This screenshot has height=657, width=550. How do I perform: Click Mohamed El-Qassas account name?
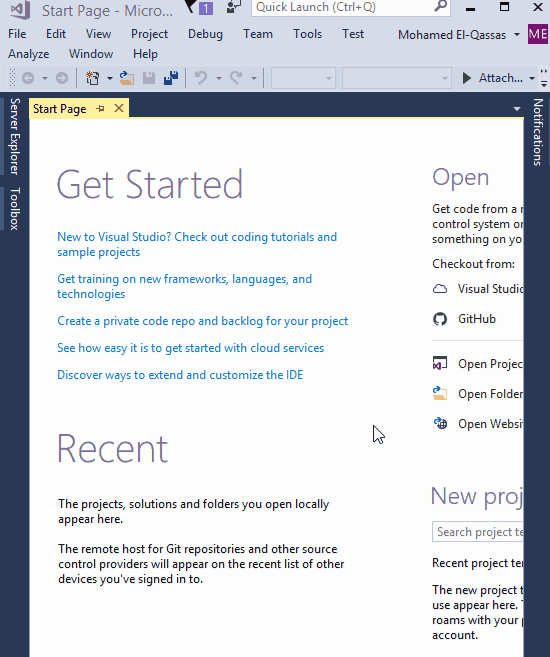coord(452,35)
